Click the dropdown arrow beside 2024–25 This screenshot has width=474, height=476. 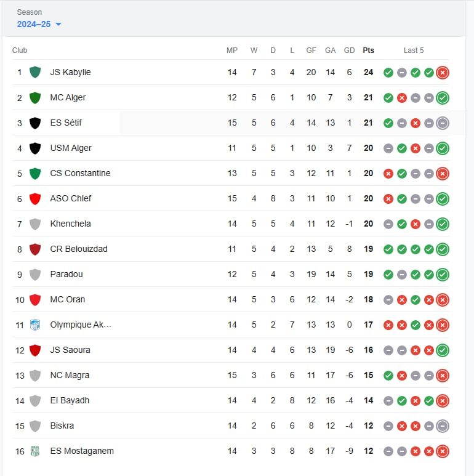pyautogui.click(x=58, y=24)
